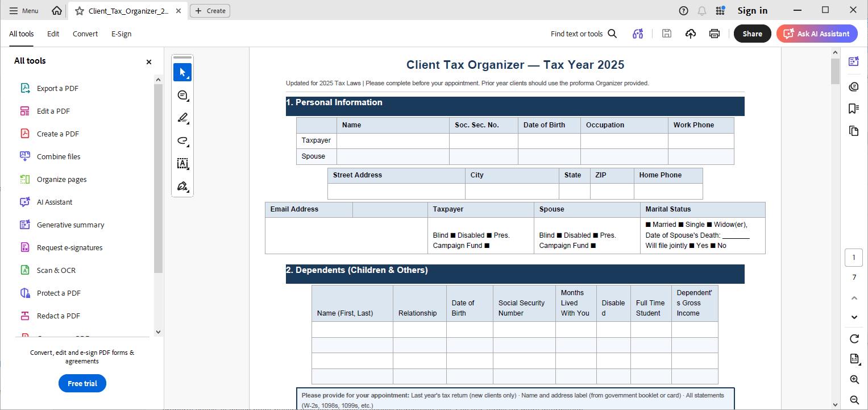Open the Edit a PDF tool

click(x=53, y=111)
